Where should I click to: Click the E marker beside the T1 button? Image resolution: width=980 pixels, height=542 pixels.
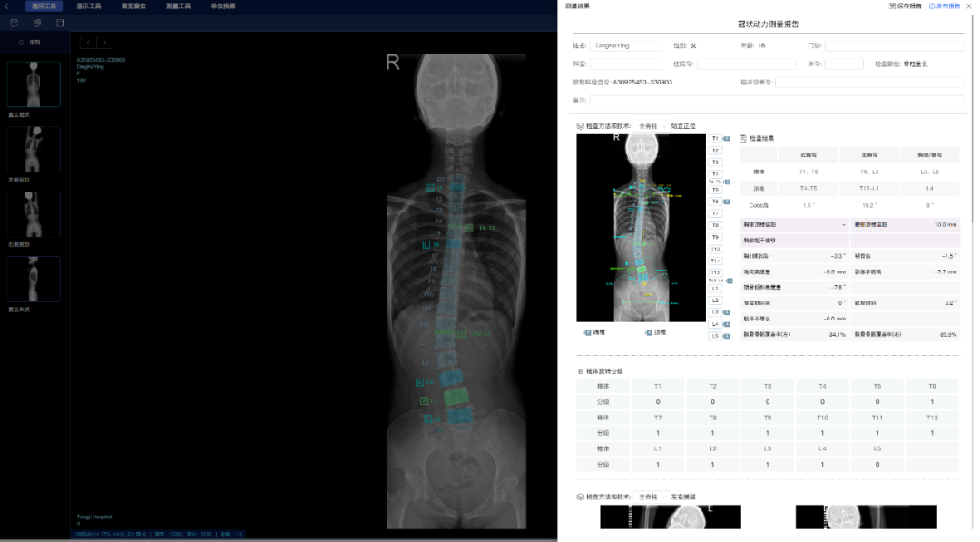(727, 139)
